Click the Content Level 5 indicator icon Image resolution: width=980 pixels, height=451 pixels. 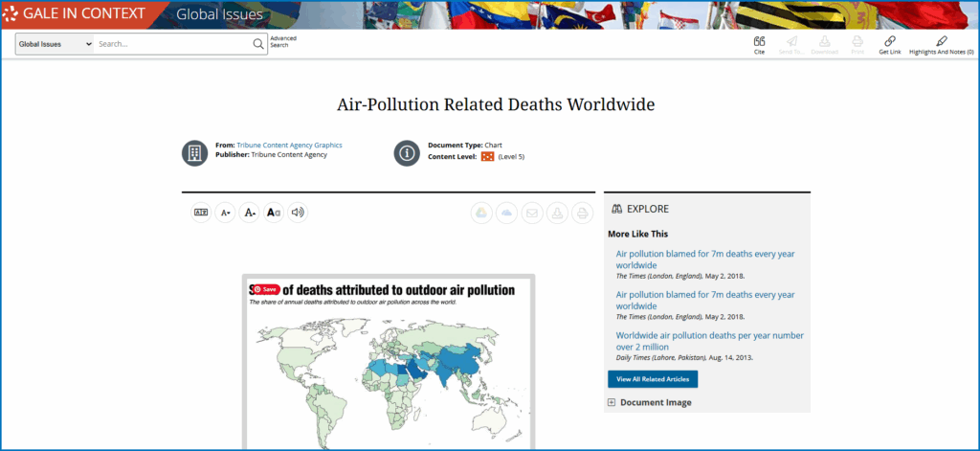(487, 156)
